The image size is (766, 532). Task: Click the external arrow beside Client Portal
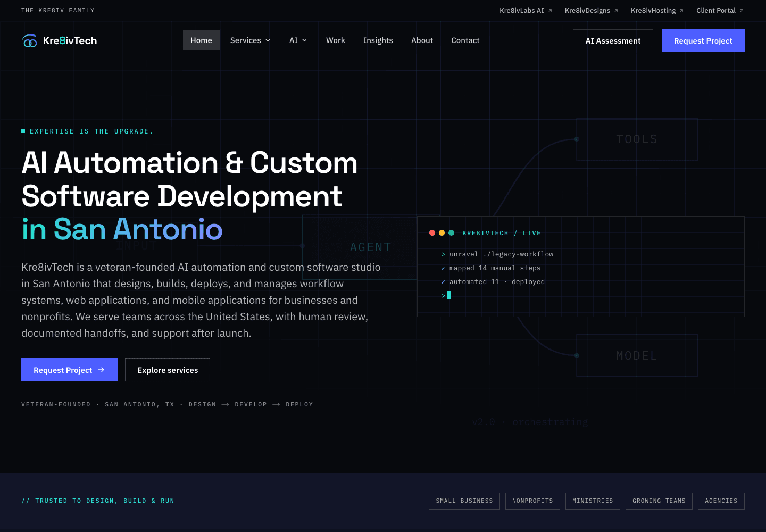point(742,11)
